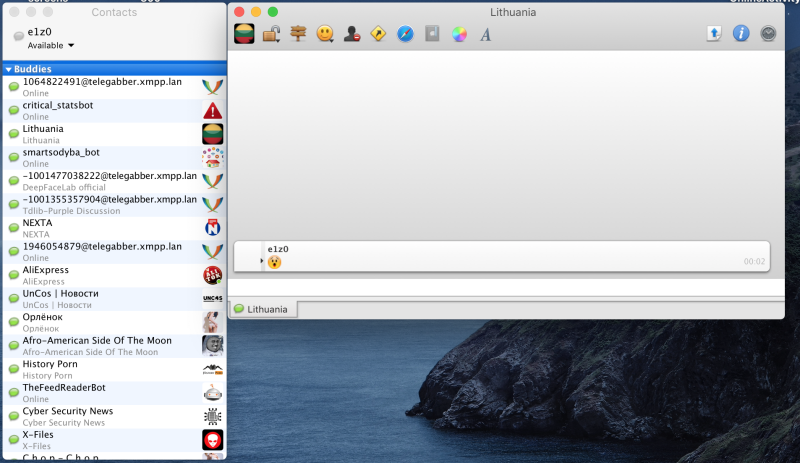The image size is (800, 463).
Task: Click the yellow arrow road-sign icon
Action: pyautogui.click(x=378, y=34)
